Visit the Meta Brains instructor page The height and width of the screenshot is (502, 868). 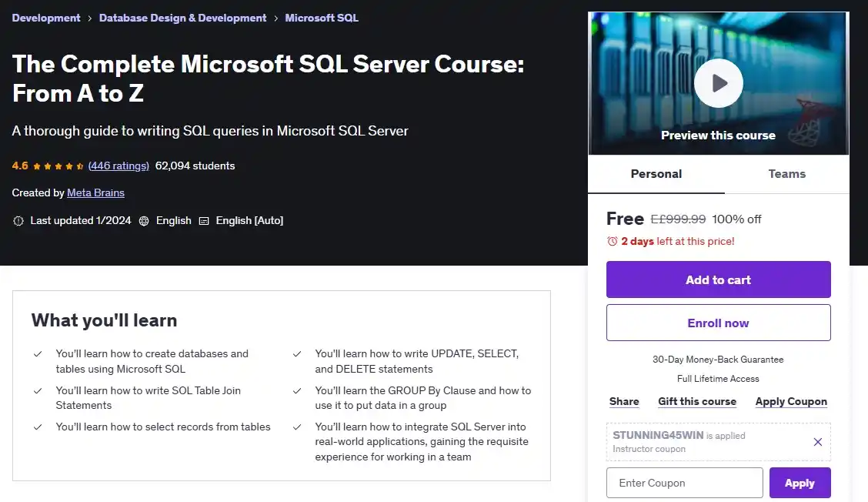tap(95, 192)
